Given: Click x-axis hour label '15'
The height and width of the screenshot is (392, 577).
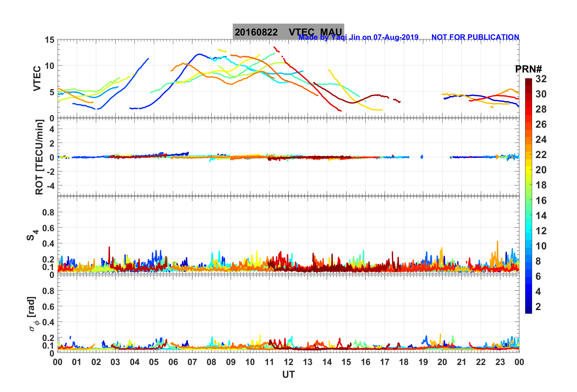Looking at the screenshot, I should (x=346, y=362).
